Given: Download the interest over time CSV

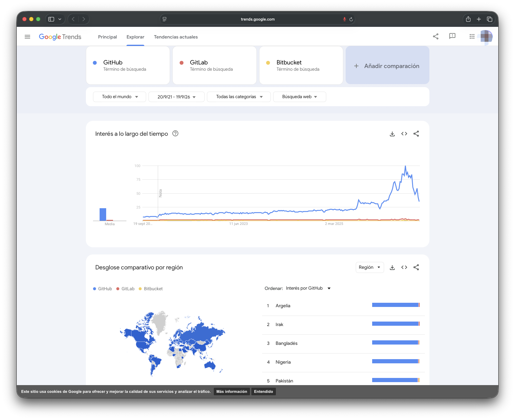Looking at the screenshot, I should tap(392, 134).
